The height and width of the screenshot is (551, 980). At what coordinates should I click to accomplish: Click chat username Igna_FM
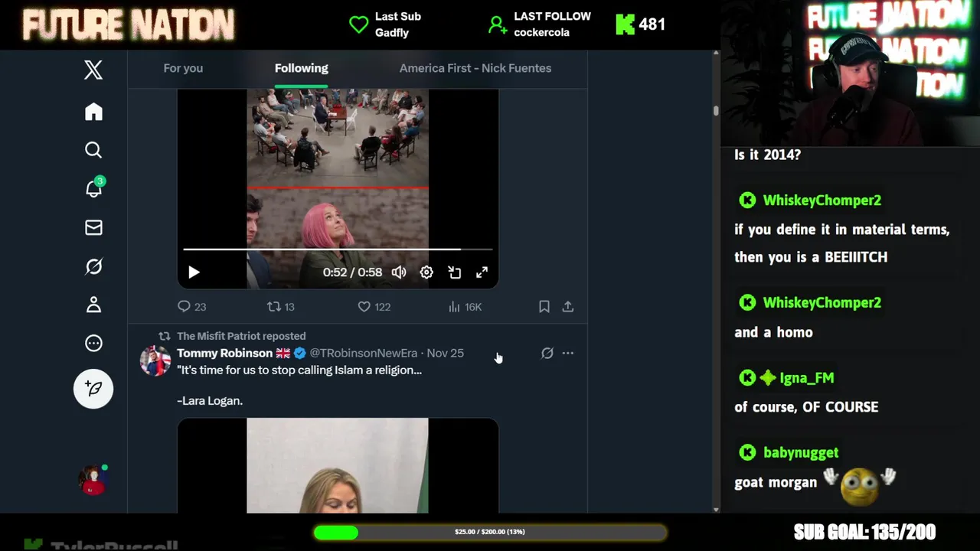click(807, 377)
